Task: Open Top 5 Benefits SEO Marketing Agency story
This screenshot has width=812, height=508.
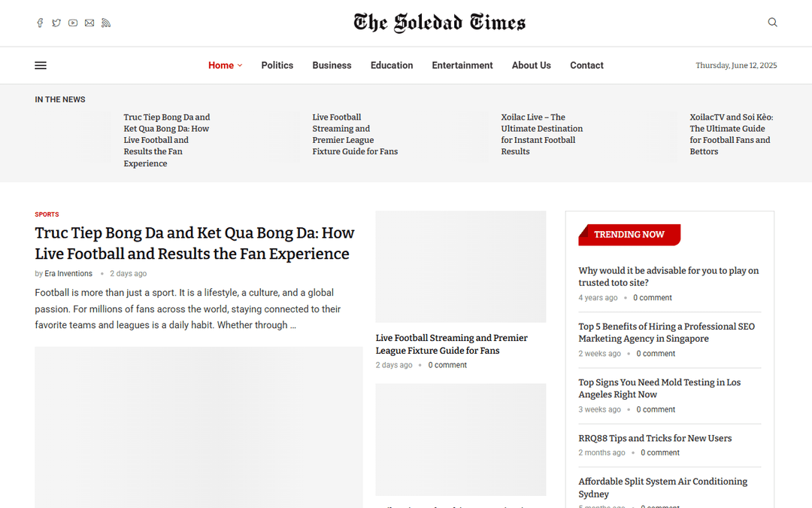Action: pos(666,333)
